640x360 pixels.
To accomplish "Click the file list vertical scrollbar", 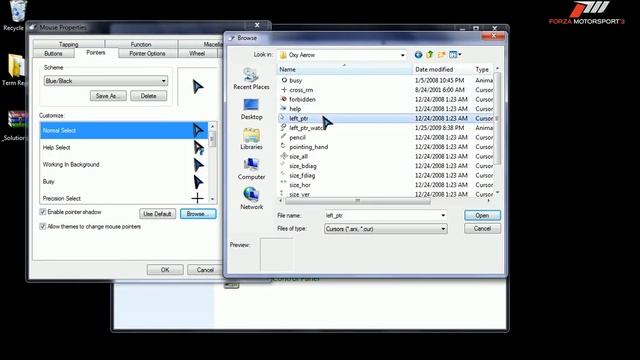I will (x=497, y=131).
